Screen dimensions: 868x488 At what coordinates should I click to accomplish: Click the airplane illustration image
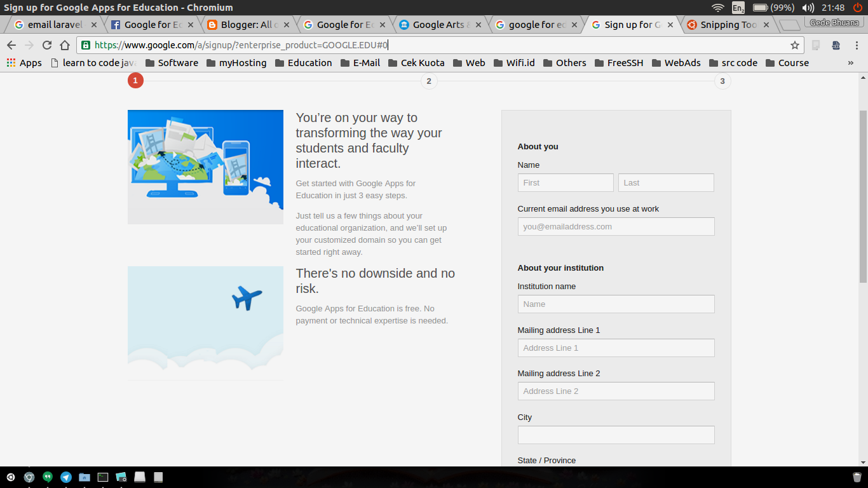coord(205,323)
